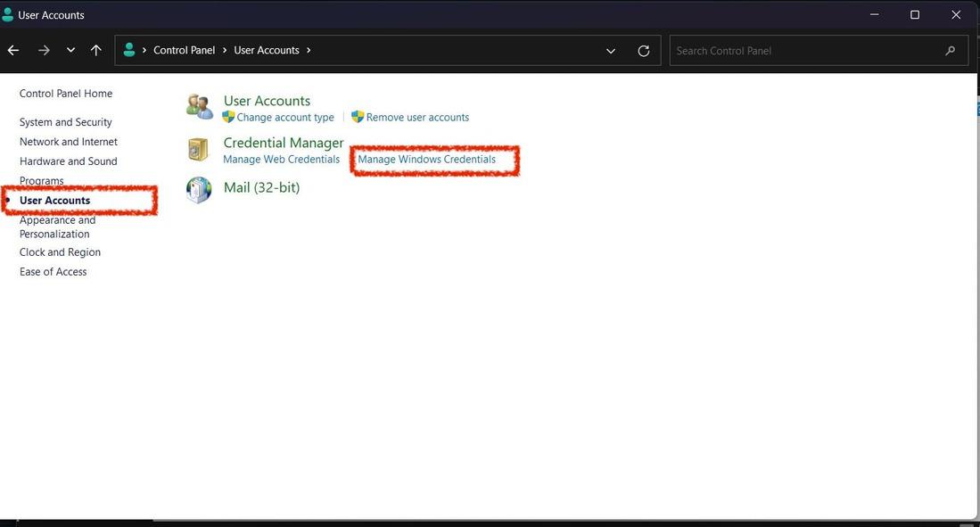Image resolution: width=980 pixels, height=527 pixels.
Task: Expand the chevron before Control Panel breadcrumb
Action: [x=144, y=50]
